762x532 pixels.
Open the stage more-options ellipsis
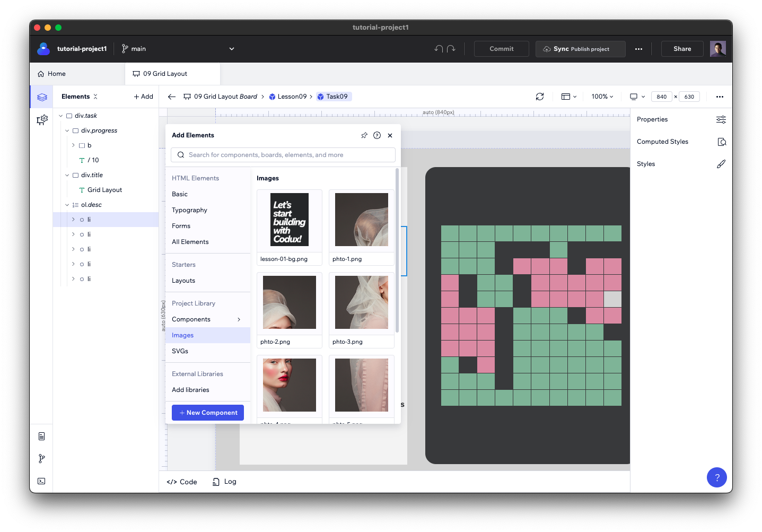720,97
